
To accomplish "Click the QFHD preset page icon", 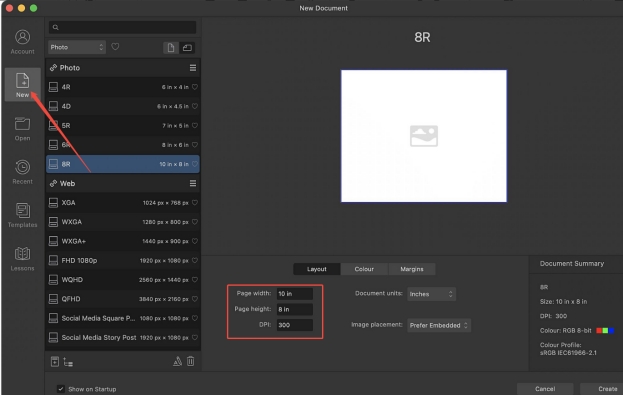I will (x=53, y=299).
